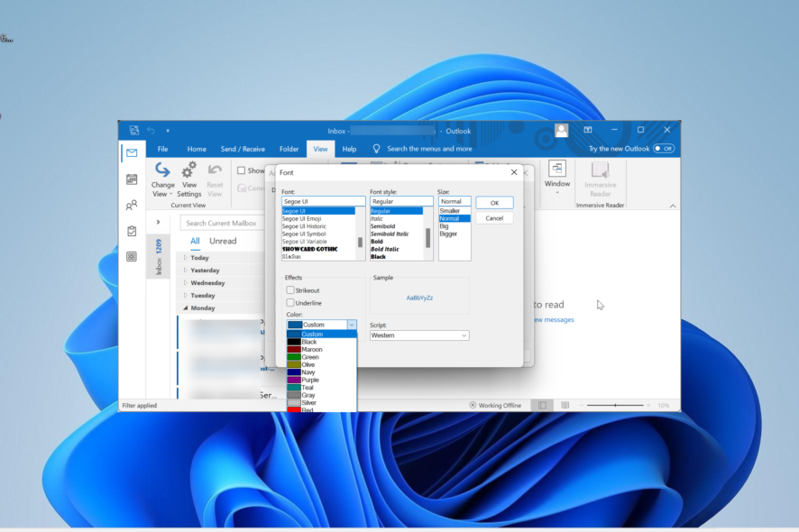Expand the Wednesday message group
The width and height of the screenshot is (799, 532).
pyautogui.click(x=186, y=283)
